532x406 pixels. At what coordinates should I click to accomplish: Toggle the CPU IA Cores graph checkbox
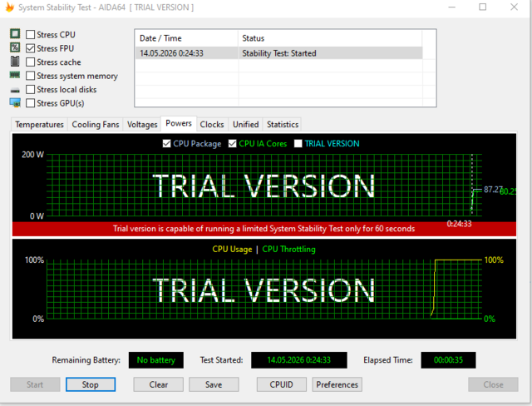(x=233, y=144)
